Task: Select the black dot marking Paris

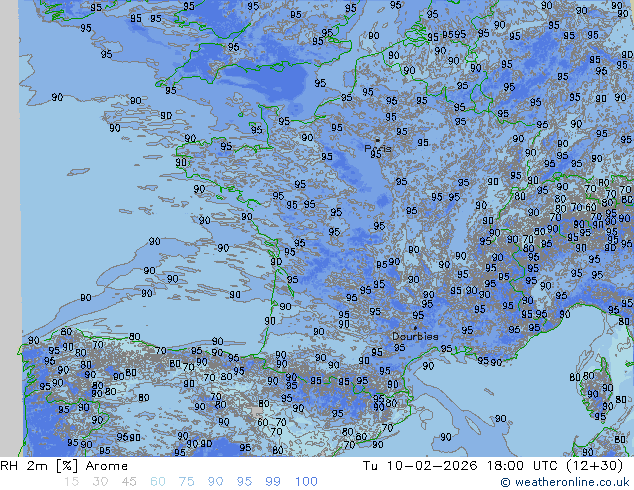Action: click(x=378, y=140)
